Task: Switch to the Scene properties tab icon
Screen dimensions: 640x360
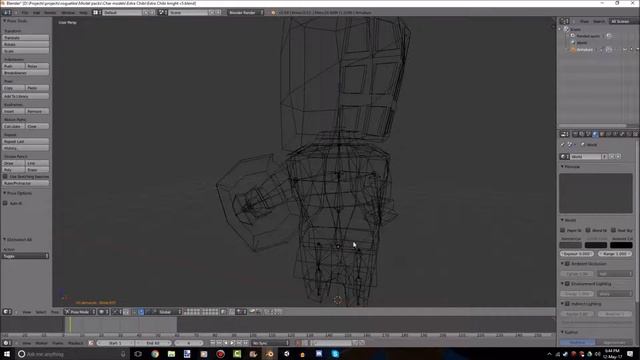Action: (x=589, y=134)
